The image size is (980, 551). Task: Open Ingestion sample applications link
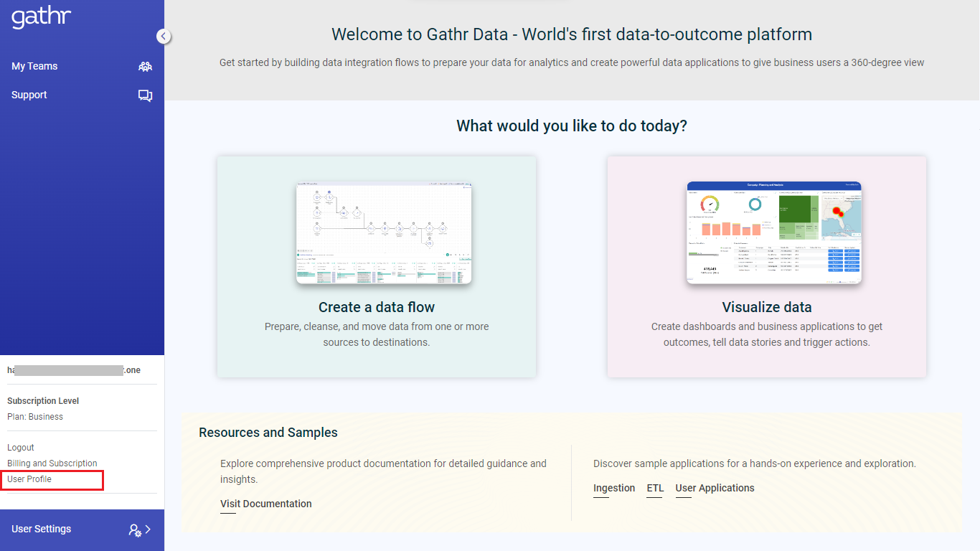614,488
